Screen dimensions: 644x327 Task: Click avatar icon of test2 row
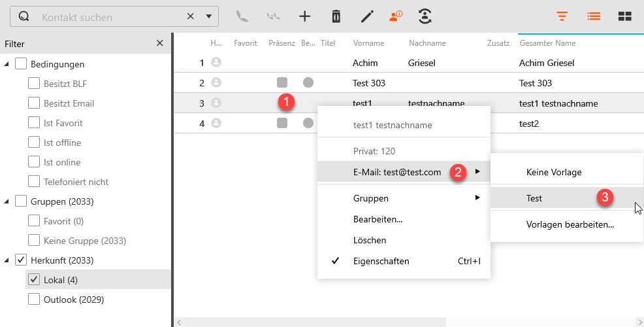pos(216,122)
